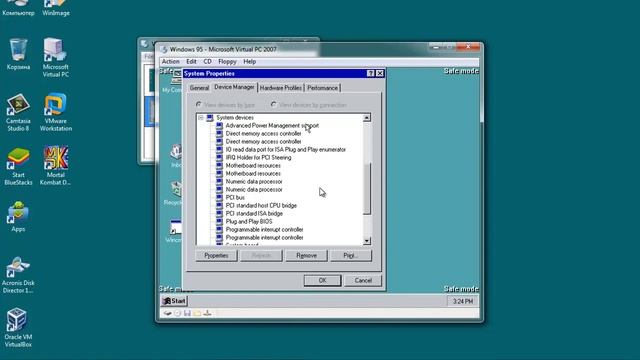Select "PCI standard ISA bridge" row
The width and height of the screenshot is (640, 360).
(x=254, y=213)
